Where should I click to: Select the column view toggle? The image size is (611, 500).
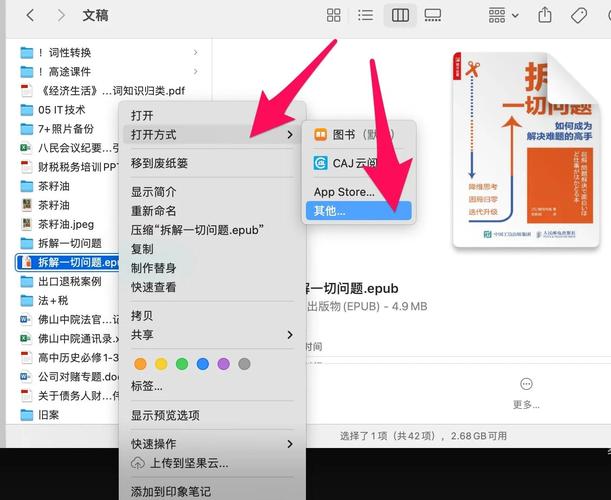tap(400, 15)
